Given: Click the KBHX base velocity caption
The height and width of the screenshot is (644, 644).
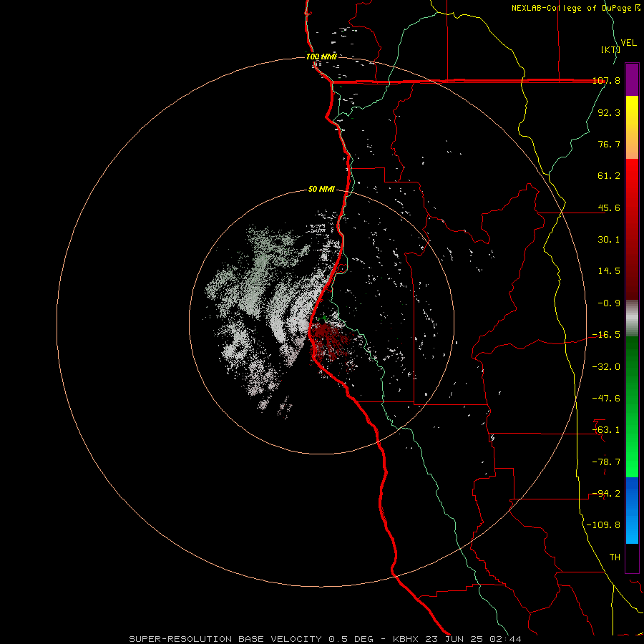Looking at the screenshot, I should (x=325, y=639).
